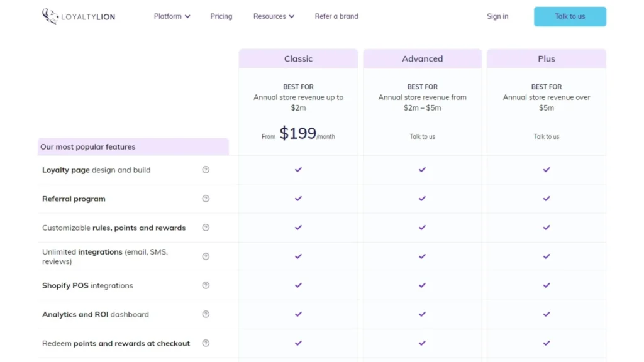Image resolution: width=644 pixels, height=362 pixels.
Task: Select the Advanced checkmark for Referral program
Action: 422,199
